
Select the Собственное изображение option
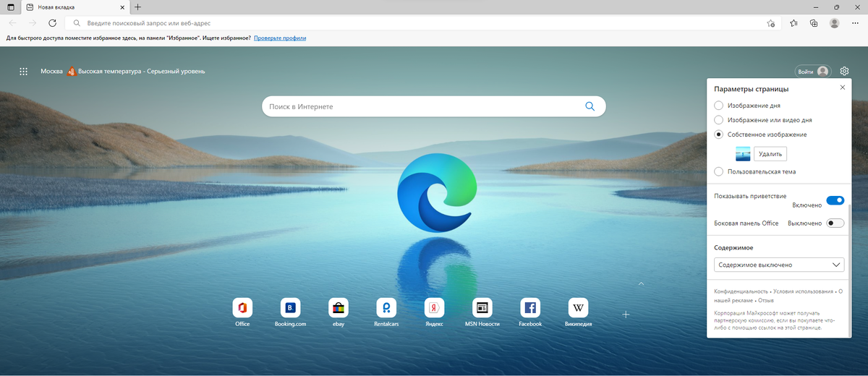[718, 134]
